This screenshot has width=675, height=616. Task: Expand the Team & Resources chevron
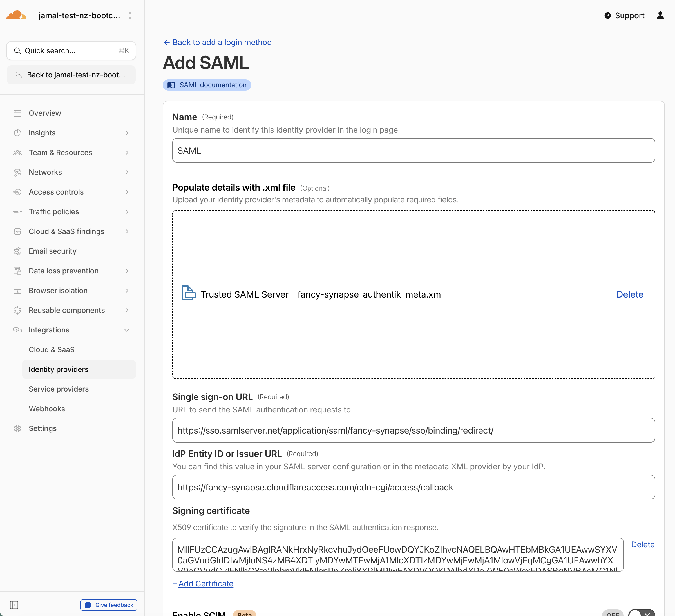(127, 153)
